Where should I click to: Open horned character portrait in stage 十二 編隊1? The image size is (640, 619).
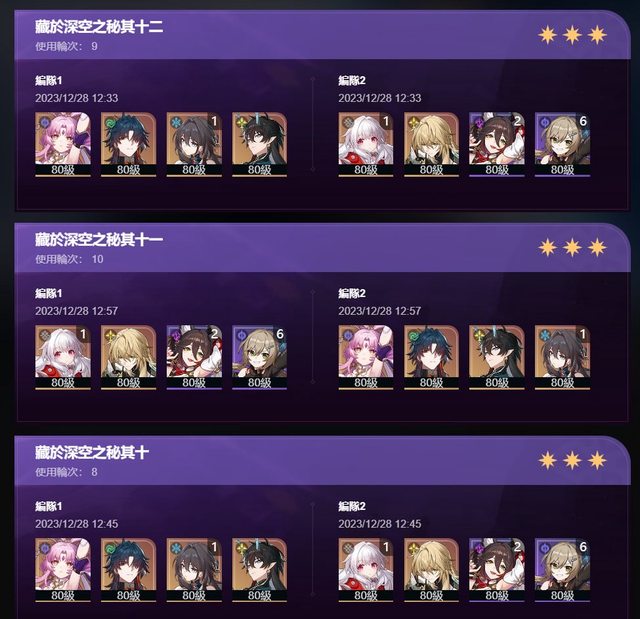(260, 144)
